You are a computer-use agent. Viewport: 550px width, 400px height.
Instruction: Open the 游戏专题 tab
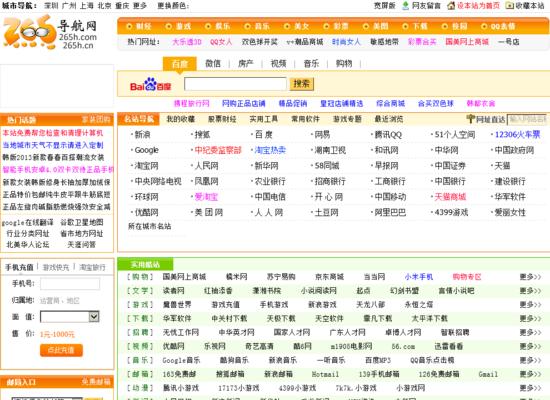pos(347,119)
